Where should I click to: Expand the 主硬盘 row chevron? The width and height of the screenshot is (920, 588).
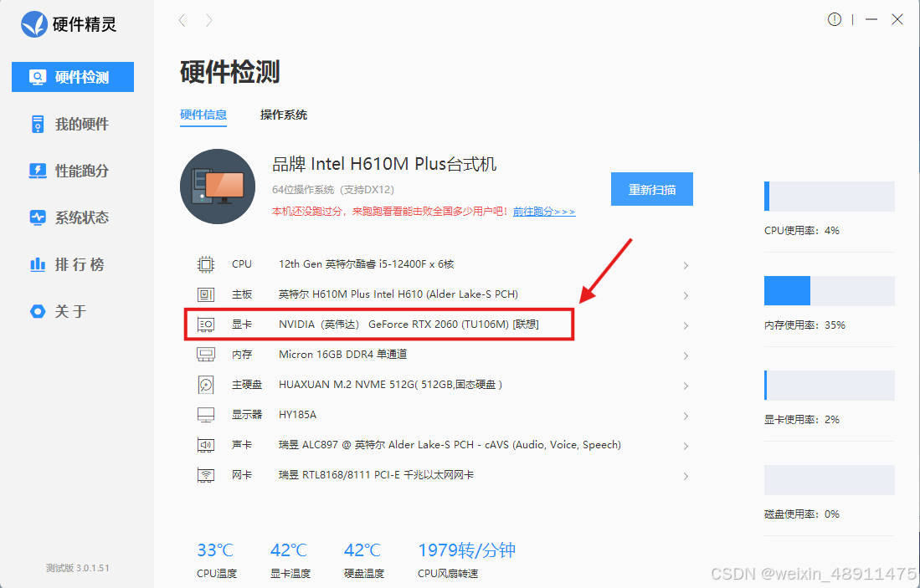pos(686,386)
